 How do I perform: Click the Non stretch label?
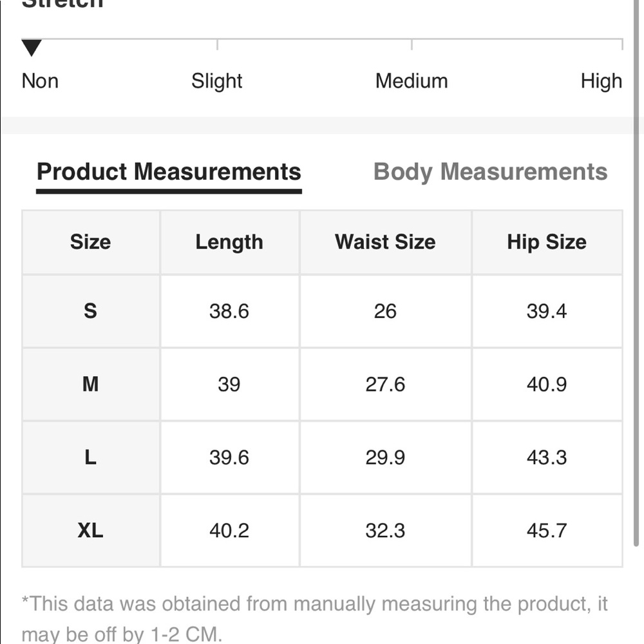[40, 81]
